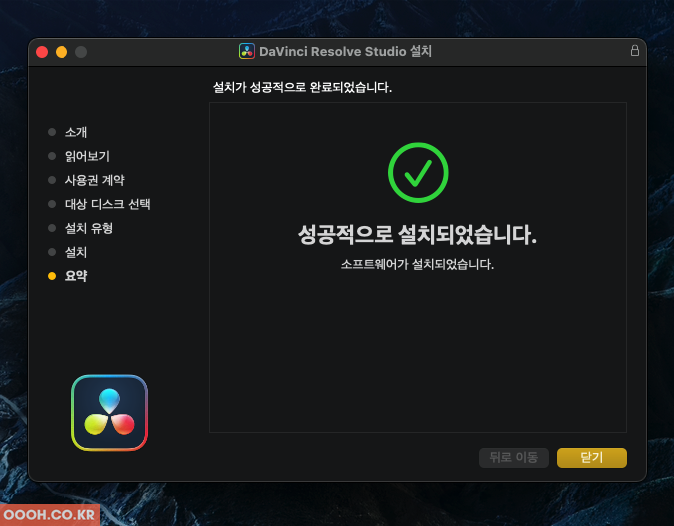Screen dimensions: 674x526
Task: Click the yellow bullet beside 요약
Action: tap(52, 276)
